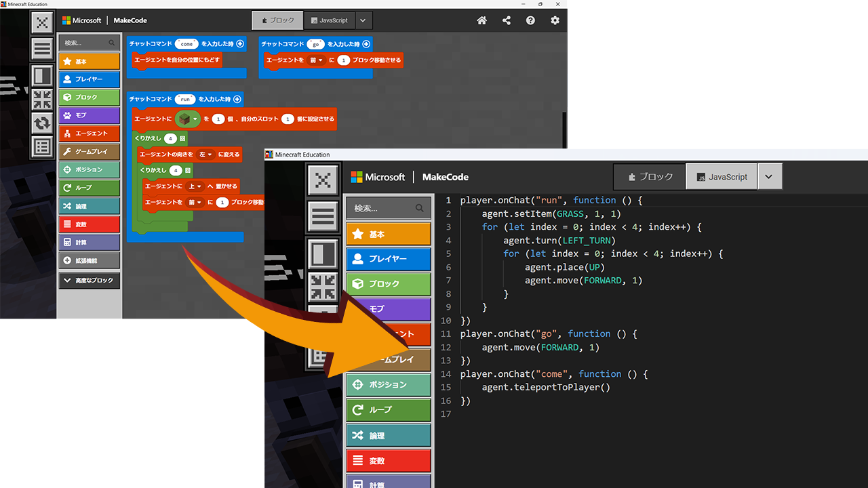Open 論理 category in blocks window
Viewport: 868px width, 488px height.
(x=89, y=206)
